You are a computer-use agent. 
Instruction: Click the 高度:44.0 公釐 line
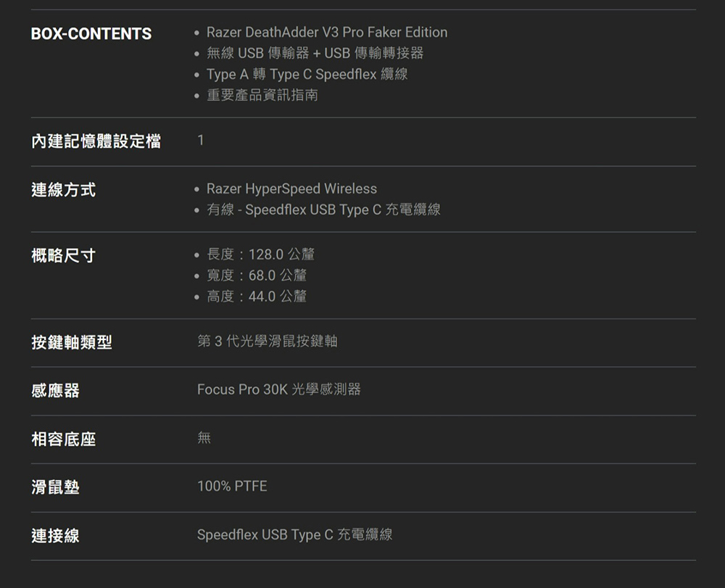click(257, 296)
